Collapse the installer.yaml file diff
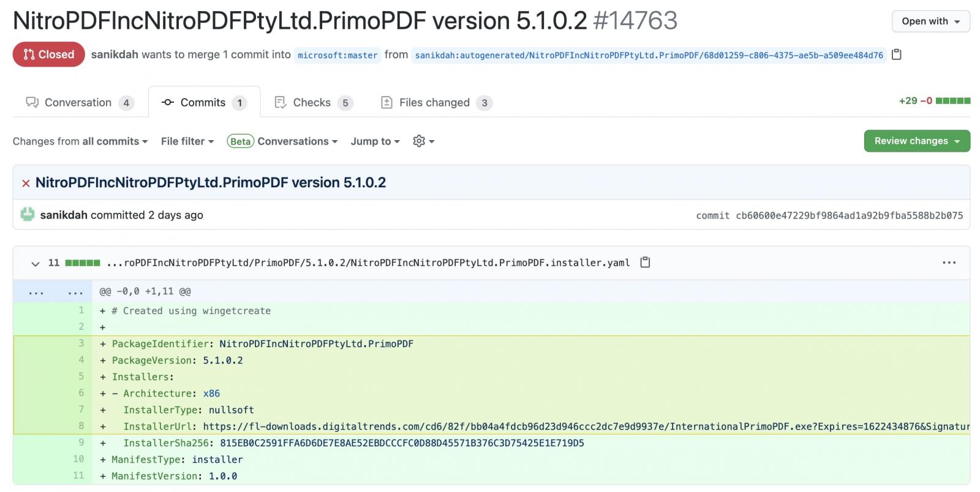980x492 pixels. pyautogui.click(x=35, y=263)
